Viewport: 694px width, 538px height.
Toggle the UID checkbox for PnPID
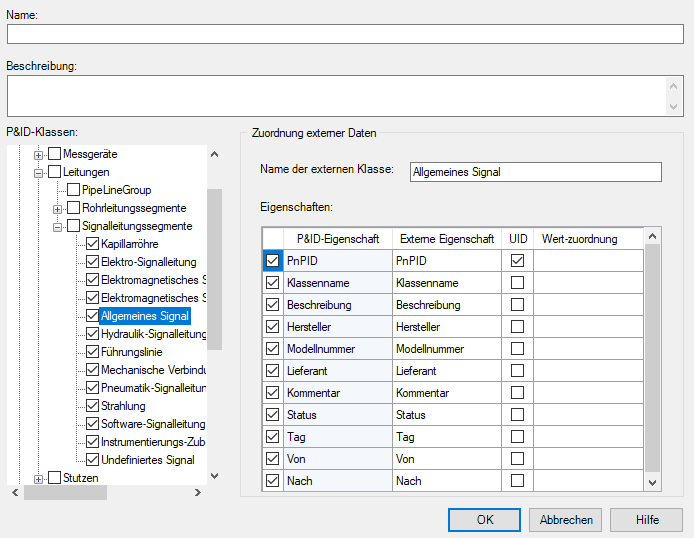tap(517, 260)
